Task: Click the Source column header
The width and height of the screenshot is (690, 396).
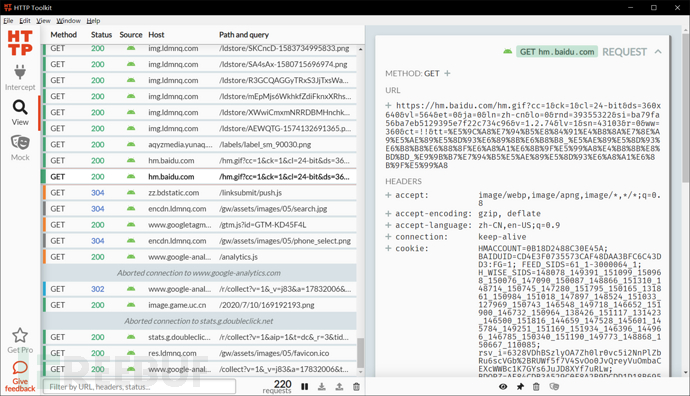Action: 131,35
